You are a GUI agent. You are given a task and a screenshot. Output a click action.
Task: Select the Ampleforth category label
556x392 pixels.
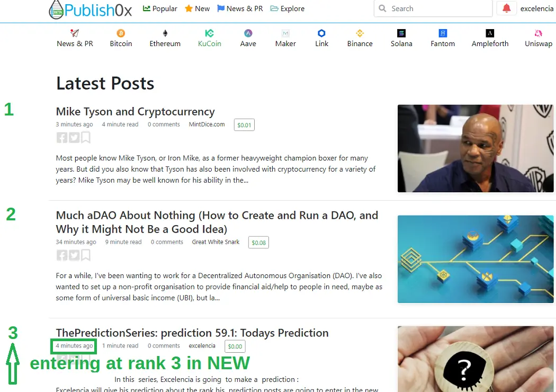click(490, 43)
